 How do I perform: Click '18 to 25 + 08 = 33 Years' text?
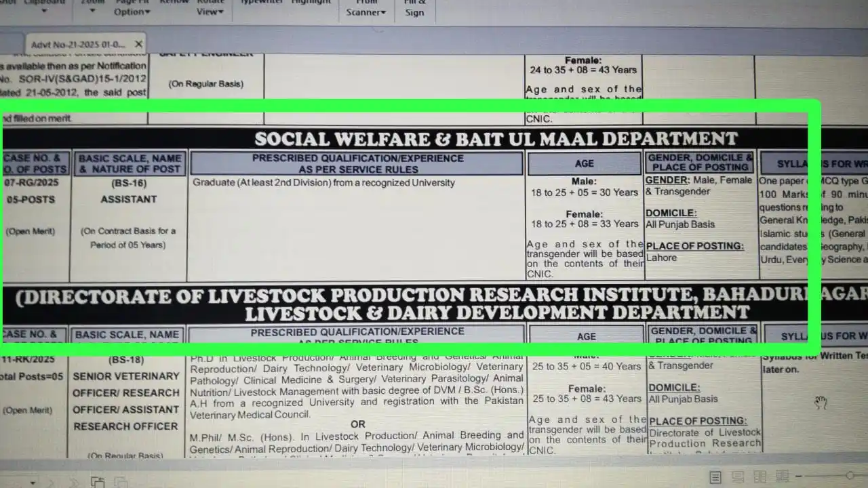585,224
